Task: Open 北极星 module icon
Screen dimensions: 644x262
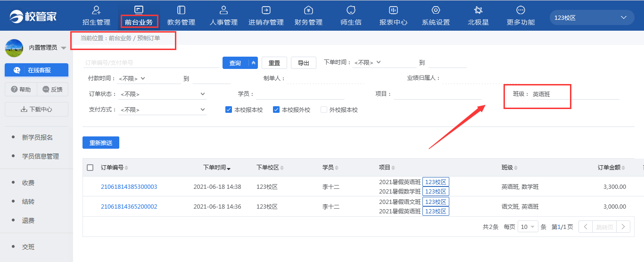Action: (x=478, y=10)
